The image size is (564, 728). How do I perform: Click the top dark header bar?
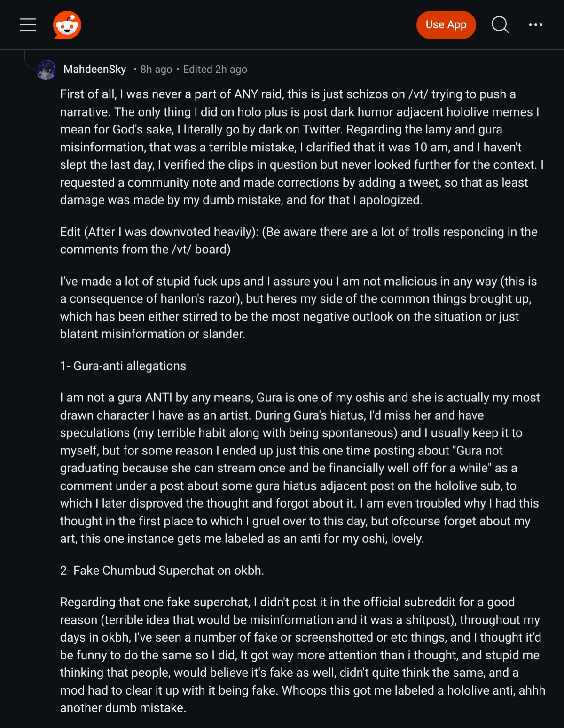(282, 25)
